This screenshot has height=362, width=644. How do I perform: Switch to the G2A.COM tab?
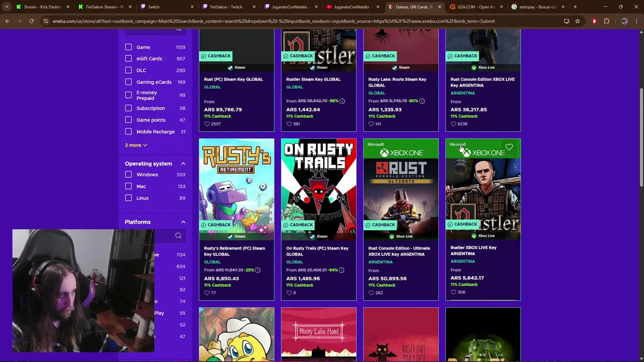click(475, 7)
